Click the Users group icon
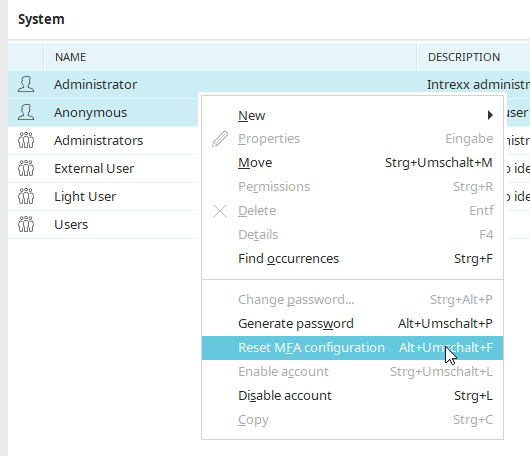This screenshot has width=530, height=456. click(26, 224)
